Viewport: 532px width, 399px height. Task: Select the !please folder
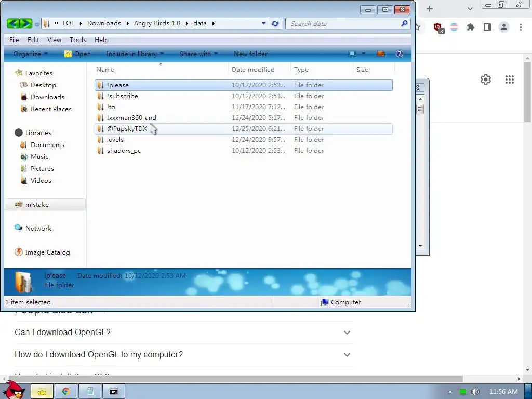[x=243, y=85]
